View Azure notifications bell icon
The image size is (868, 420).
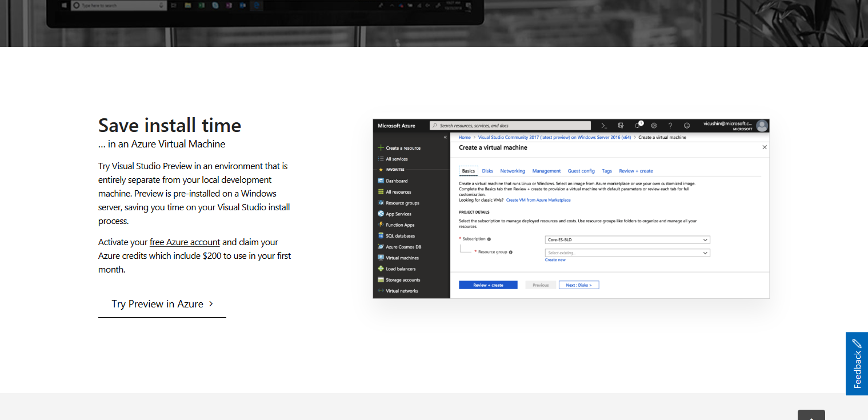coord(637,125)
